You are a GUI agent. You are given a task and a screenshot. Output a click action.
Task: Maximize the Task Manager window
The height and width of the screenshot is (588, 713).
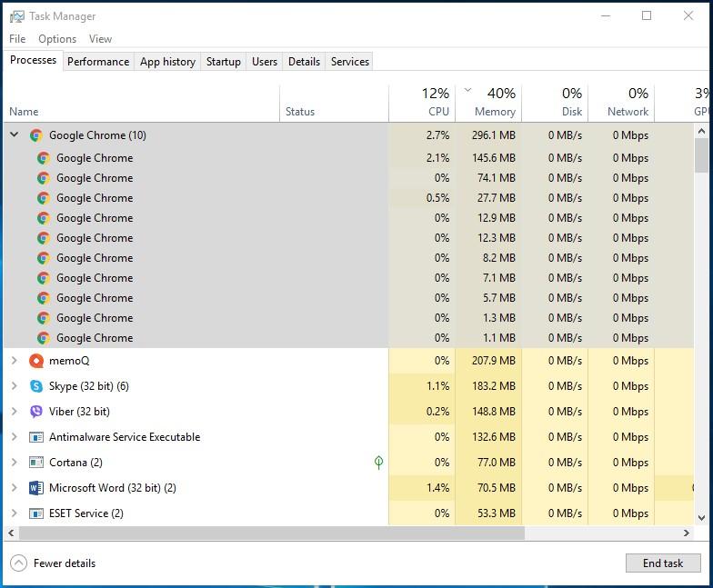647,16
